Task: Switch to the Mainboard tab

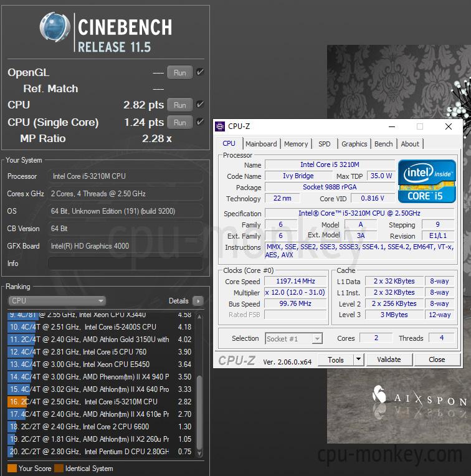Action: 261,144
